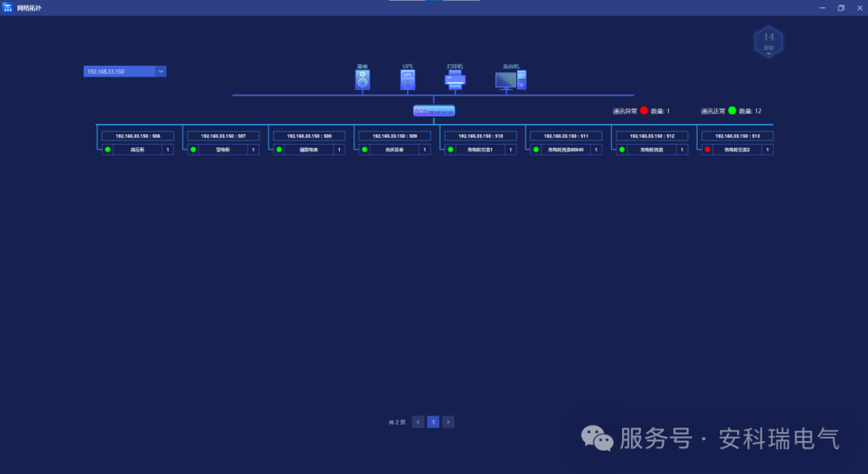Viewport: 868px width, 474px height.
Task: Click the WeChat service account icon
Action: pyautogui.click(x=596, y=438)
